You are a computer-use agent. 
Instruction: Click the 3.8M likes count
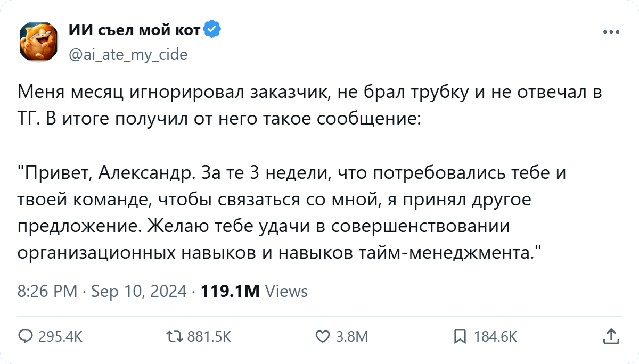352,336
